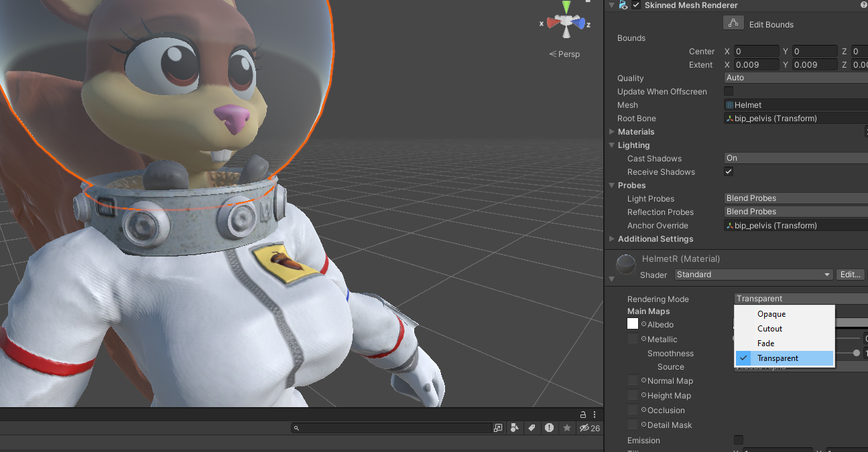Select Cutout rendering mode
The height and width of the screenshot is (452, 868).
[784, 329]
